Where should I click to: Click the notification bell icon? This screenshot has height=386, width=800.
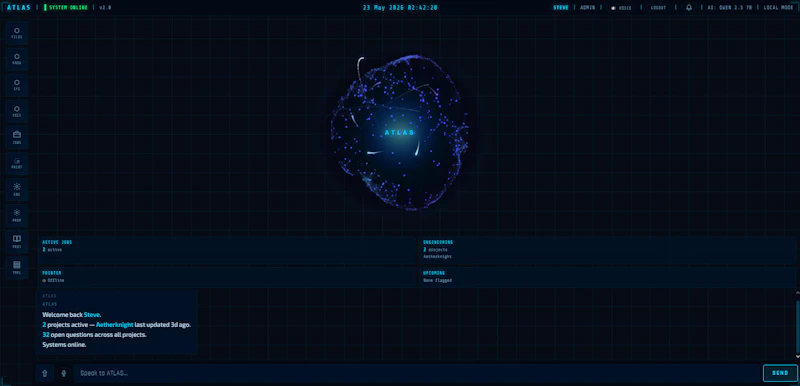coord(689,8)
